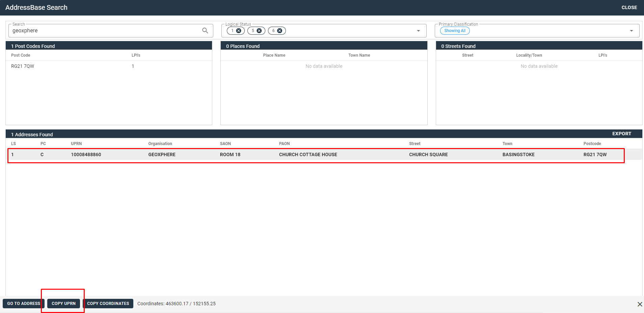Remove logical status chip 1
The height and width of the screenshot is (313, 644).
pos(239,31)
